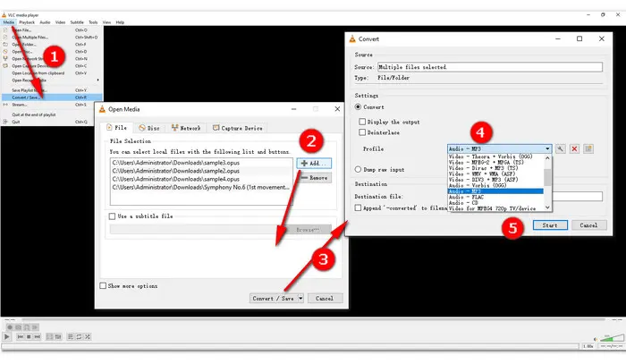This screenshot has width=626, height=364.
Task: Click the Start button
Action: click(550, 225)
